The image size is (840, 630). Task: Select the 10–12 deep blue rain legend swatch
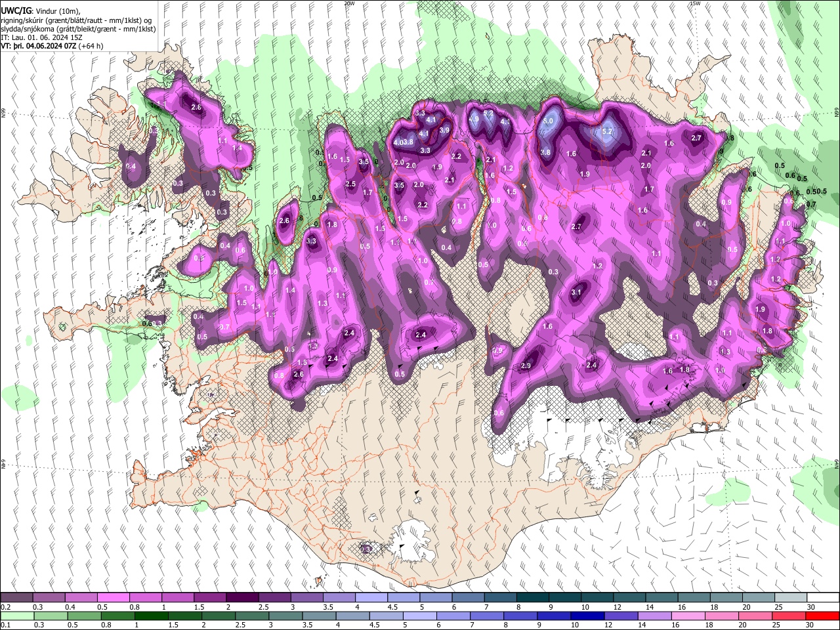click(586, 616)
